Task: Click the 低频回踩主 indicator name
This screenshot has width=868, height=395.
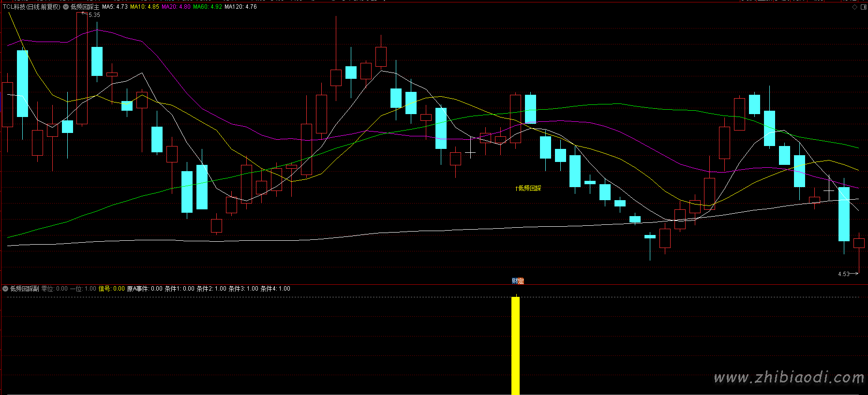Action: [x=85, y=7]
